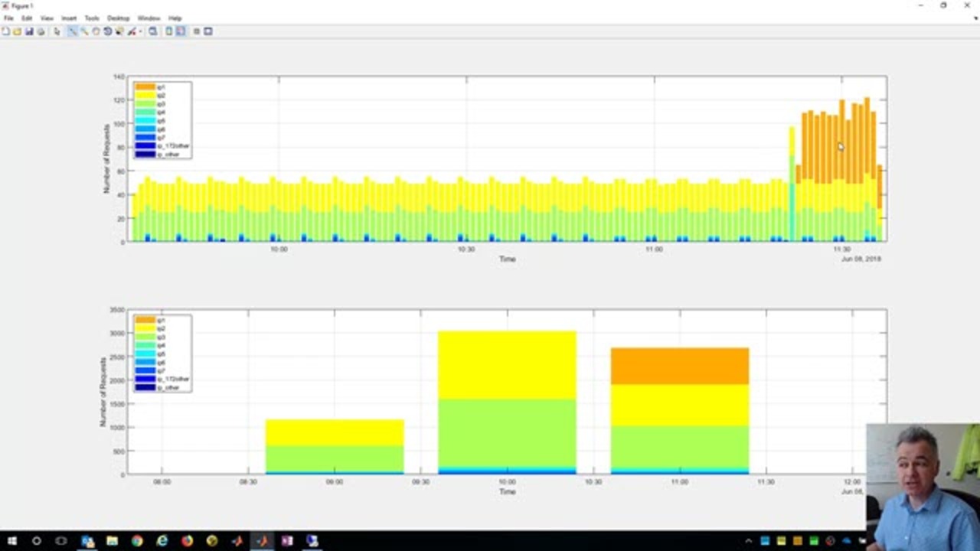Viewport: 980px width, 551px height.
Task: Open the Insert menu
Action: (69, 18)
